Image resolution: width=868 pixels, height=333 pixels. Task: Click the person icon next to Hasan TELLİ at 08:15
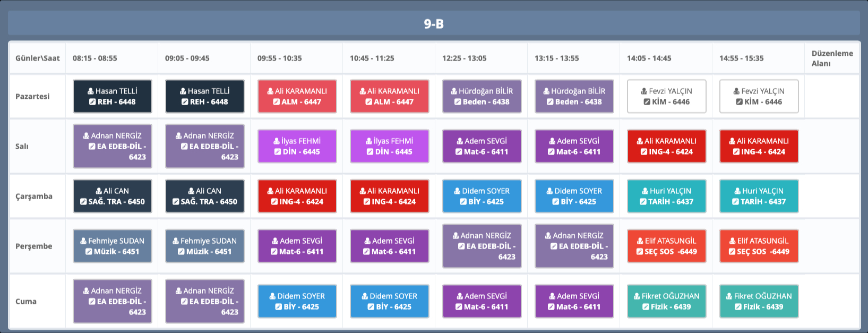[x=91, y=91]
